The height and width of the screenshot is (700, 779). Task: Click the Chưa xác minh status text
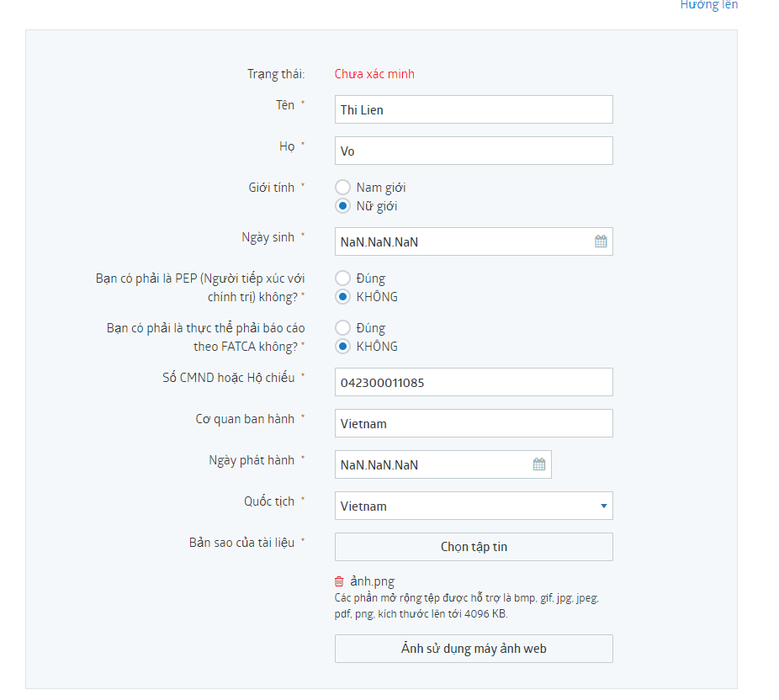tap(374, 74)
